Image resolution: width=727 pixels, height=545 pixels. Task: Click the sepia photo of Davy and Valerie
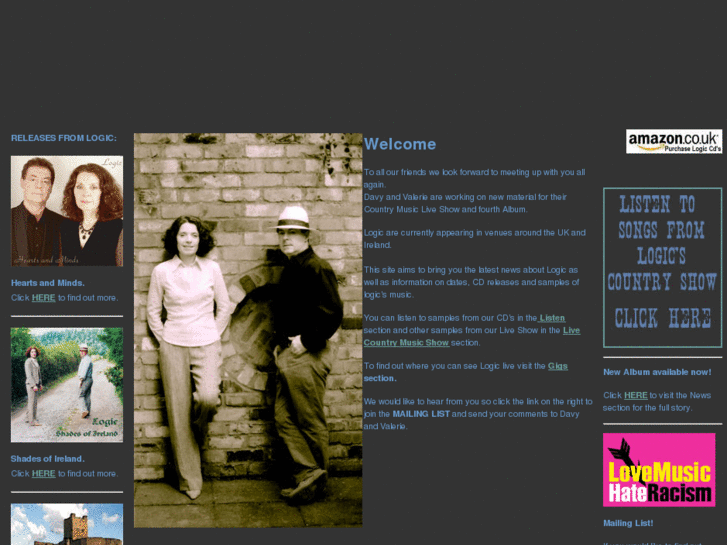[x=248, y=330]
